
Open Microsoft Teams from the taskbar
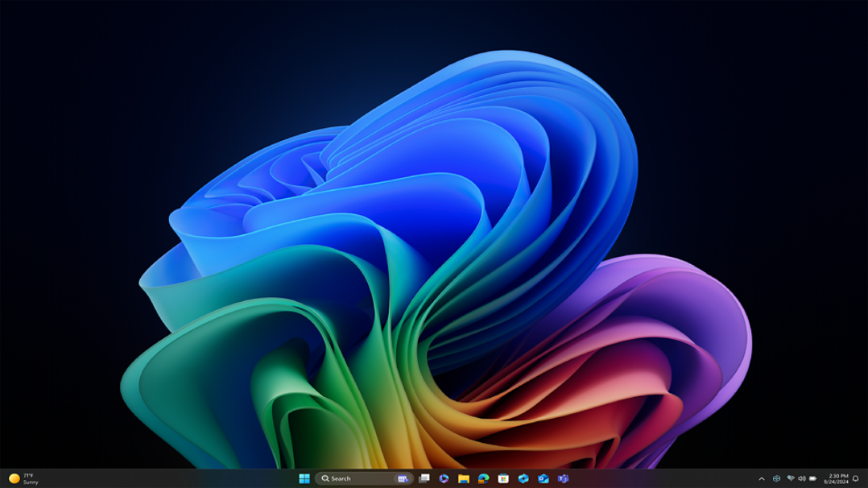tap(563, 478)
